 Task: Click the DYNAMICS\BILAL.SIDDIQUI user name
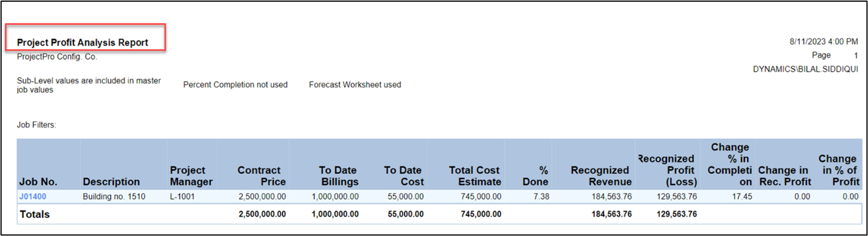click(x=805, y=69)
